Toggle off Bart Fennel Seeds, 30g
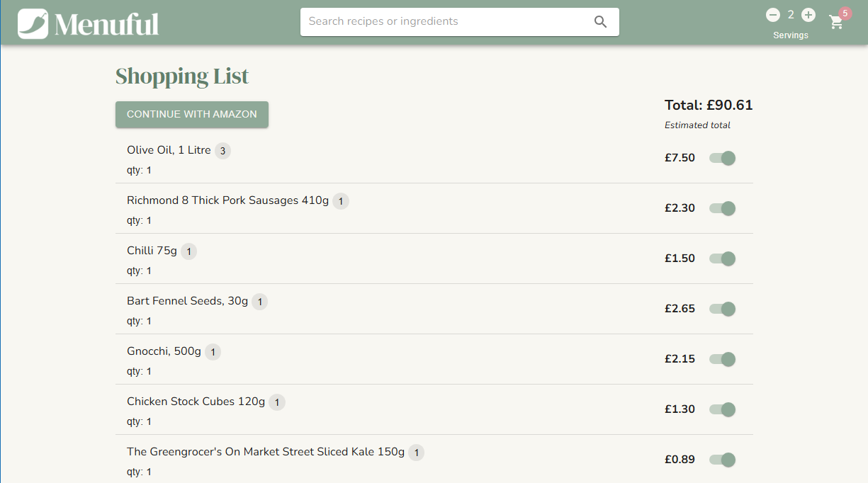The height and width of the screenshot is (483, 868). click(723, 309)
